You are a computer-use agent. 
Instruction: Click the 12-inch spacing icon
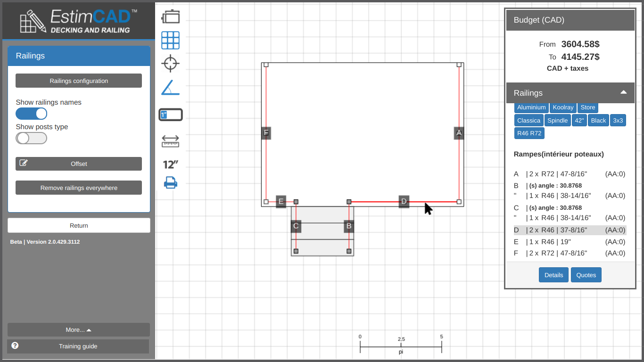pos(171,165)
